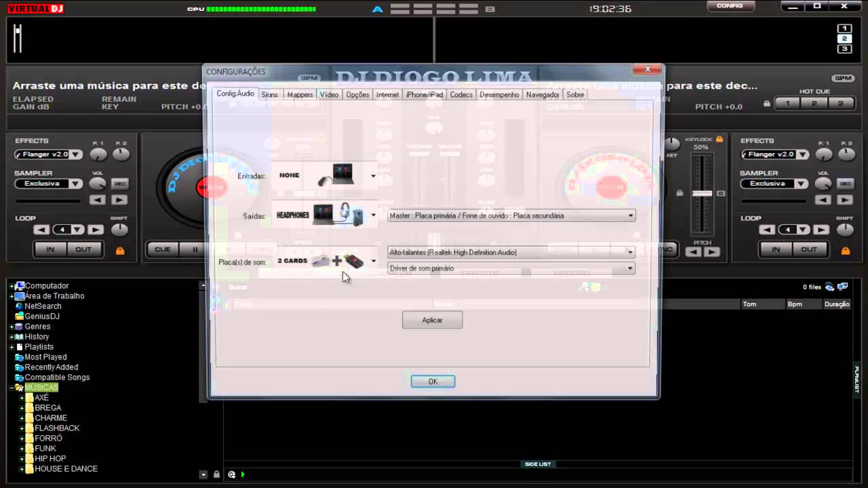Viewport: 868px width, 488px height.
Task: Click the Aplicar button
Action: (x=432, y=320)
